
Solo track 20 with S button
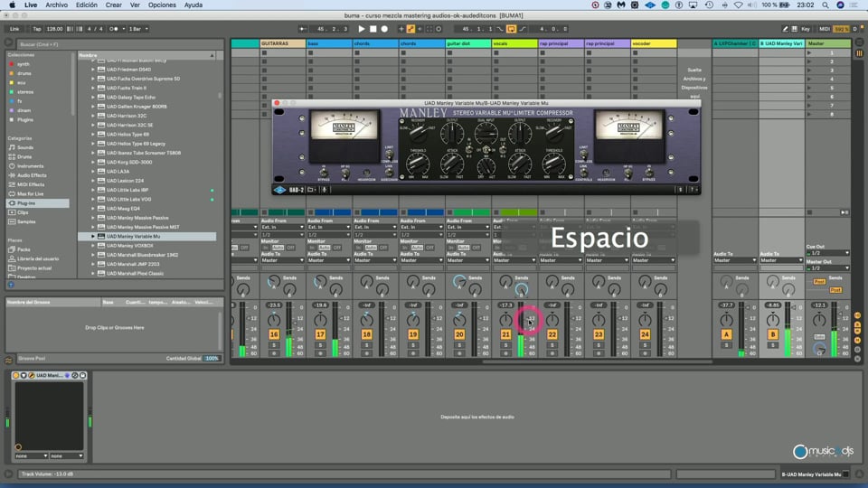click(459, 345)
